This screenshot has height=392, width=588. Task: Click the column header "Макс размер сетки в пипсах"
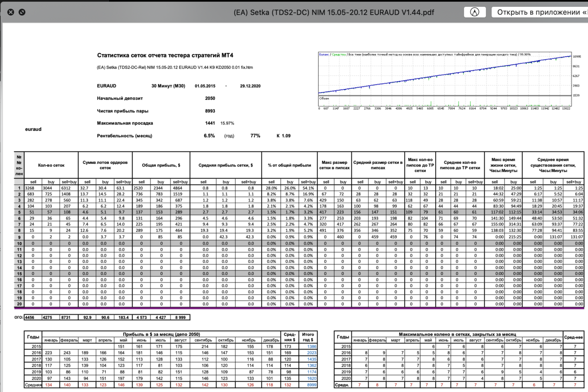click(x=334, y=165)
